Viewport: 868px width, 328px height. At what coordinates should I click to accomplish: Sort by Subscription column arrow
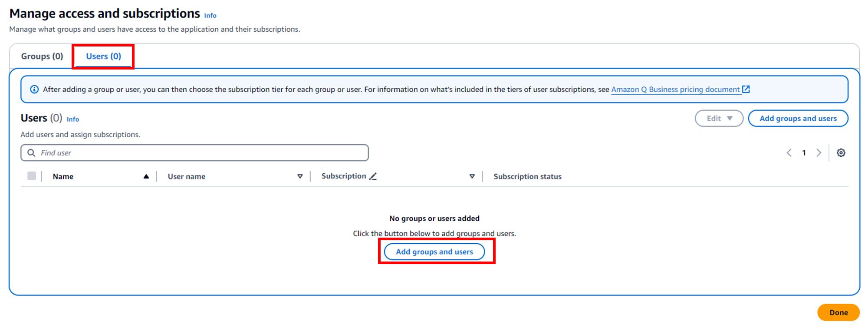[x=472, y=176]
